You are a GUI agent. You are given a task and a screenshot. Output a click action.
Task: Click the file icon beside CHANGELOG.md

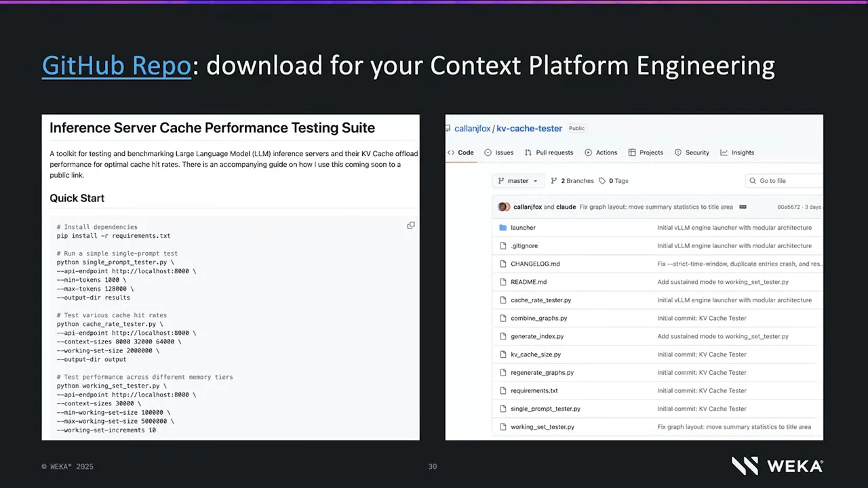[503, 264]
